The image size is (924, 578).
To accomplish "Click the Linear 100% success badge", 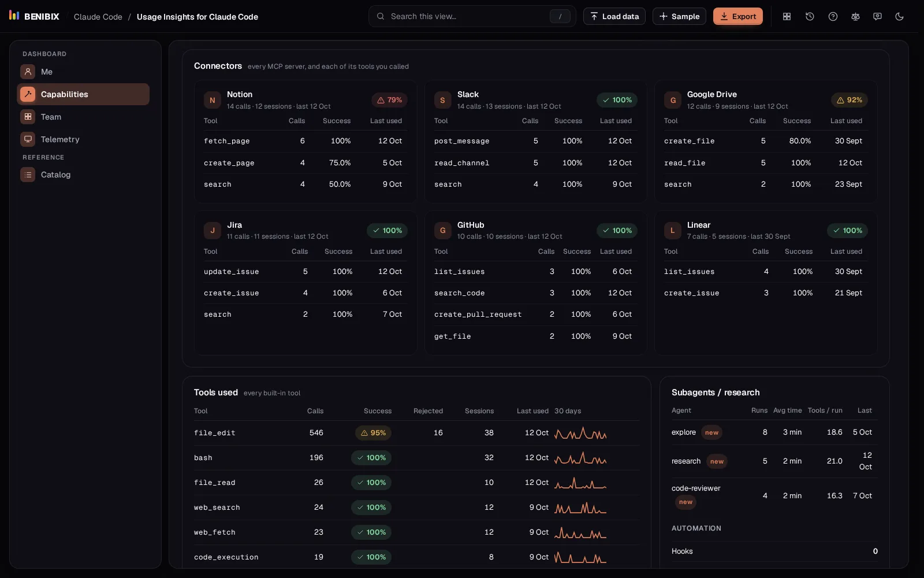I will (848, 231).
